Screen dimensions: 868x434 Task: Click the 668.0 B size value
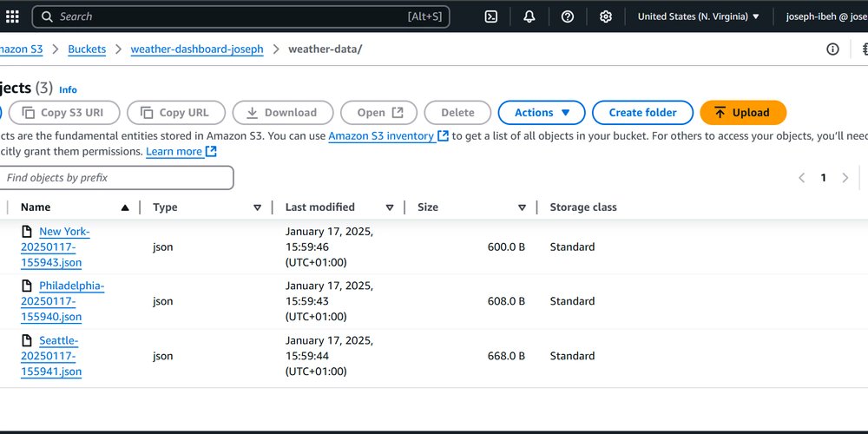[506, 355]
